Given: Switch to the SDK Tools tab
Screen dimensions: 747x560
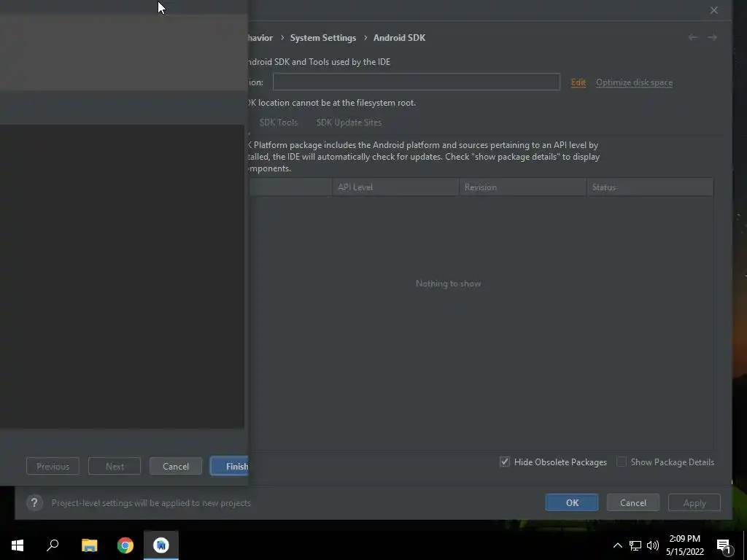Looking at the screenshot, I should tap(279, 122).
